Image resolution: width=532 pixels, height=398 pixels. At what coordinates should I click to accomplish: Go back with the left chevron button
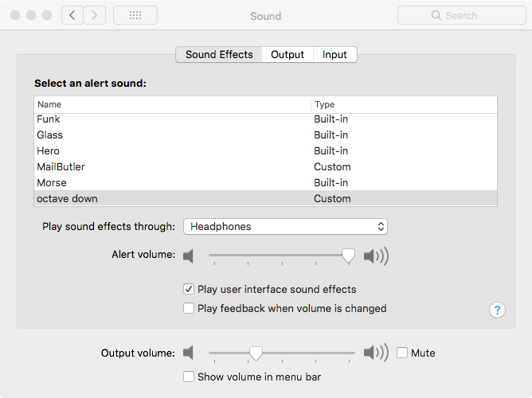coord(72,15)
